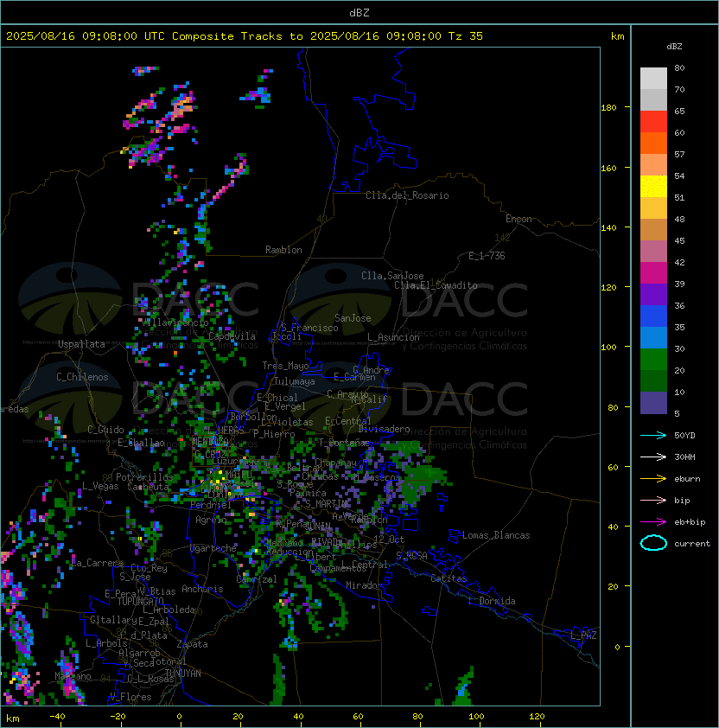Click the 'Zapata' map label
The image size is (719, 728).
click(x=192, y=644)
